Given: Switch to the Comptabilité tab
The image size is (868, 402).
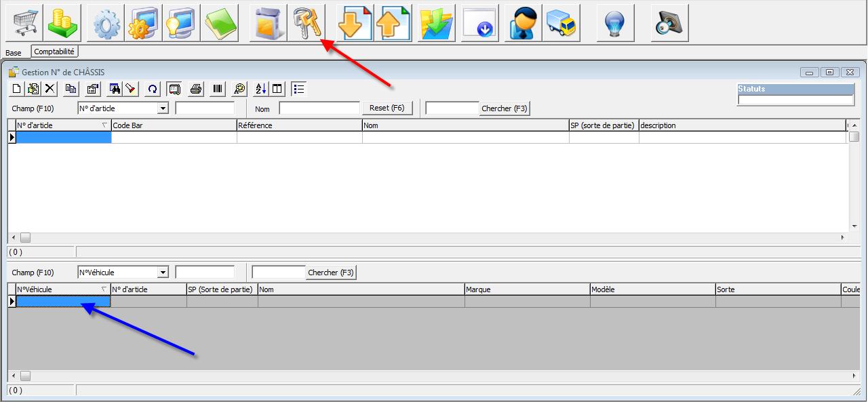Looking at the screenshot, I should pos(54,52).
